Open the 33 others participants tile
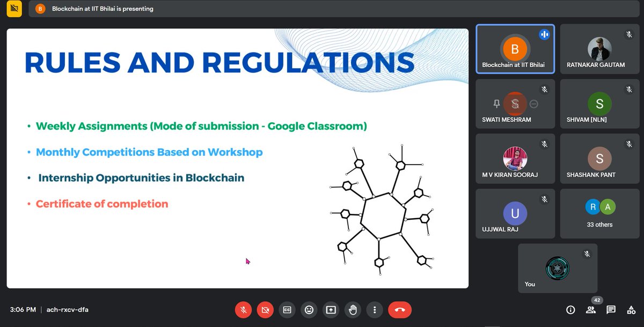Image resolution: width=644 pixels, height=327 pixels. pos(600,213)
